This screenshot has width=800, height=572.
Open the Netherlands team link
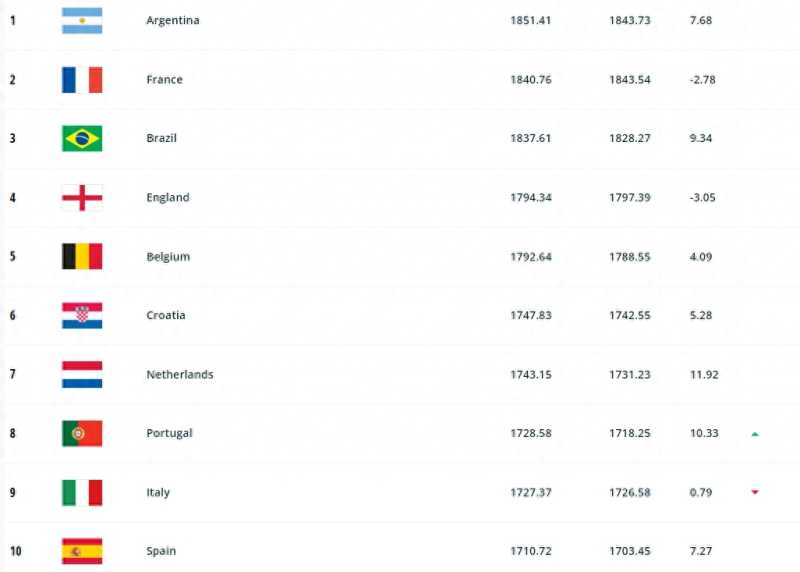point(179,375)
